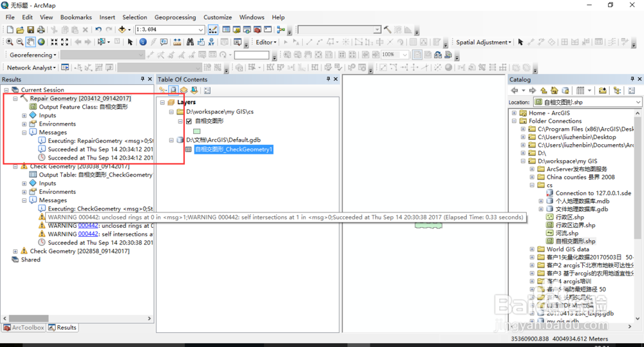Save the current map document
Viewport: 644px width, 347px height.
(x=30, y=30)
